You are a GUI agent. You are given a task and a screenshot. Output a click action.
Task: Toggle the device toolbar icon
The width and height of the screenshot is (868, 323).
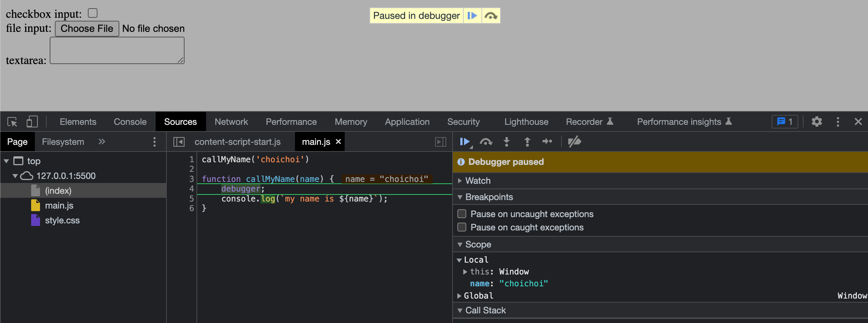(32, 122)
